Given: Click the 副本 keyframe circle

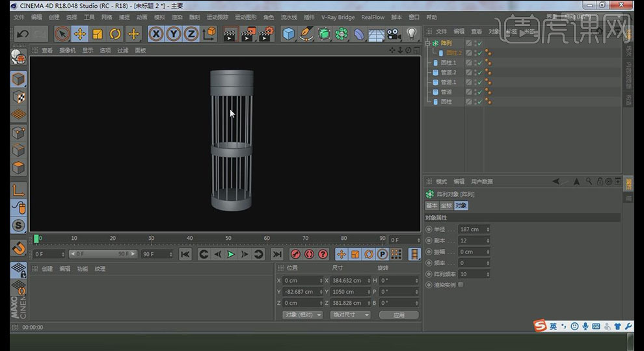Looking at the screenshot, I should point(429,240).
